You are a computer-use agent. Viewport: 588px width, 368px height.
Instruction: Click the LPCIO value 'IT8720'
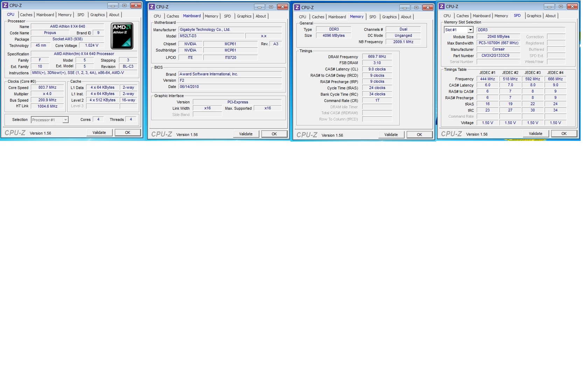click(x=230, y=57)
